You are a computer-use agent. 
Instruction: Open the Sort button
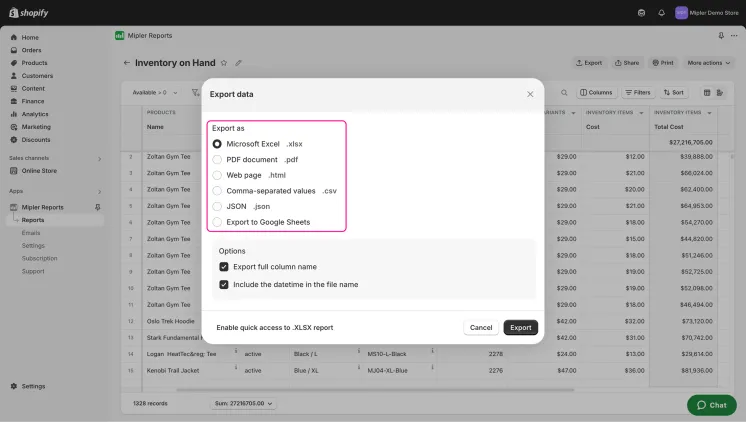674,93
